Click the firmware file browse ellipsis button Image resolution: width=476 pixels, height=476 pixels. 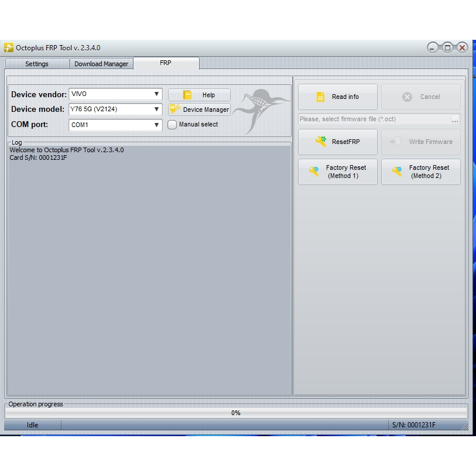point(455,119)
